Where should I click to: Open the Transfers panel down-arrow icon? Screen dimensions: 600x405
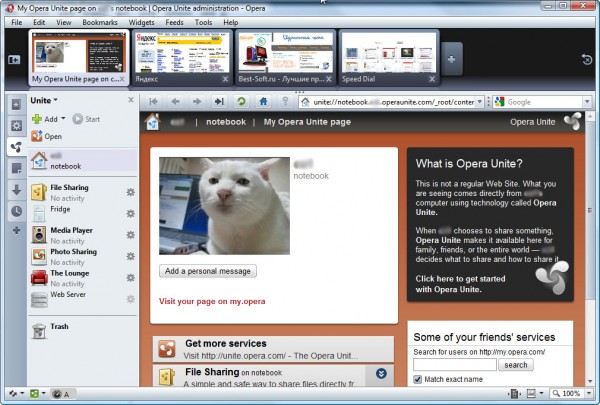(x=16, y=189)
